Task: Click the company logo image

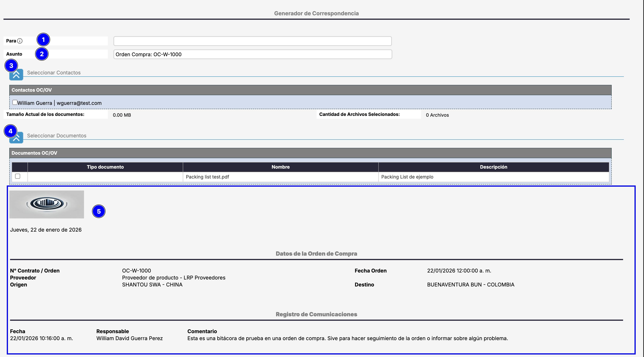Action: point(46,204)
